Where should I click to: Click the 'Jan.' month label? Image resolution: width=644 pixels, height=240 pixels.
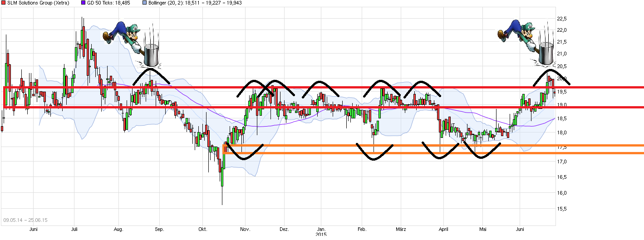(x=321, y=230)
